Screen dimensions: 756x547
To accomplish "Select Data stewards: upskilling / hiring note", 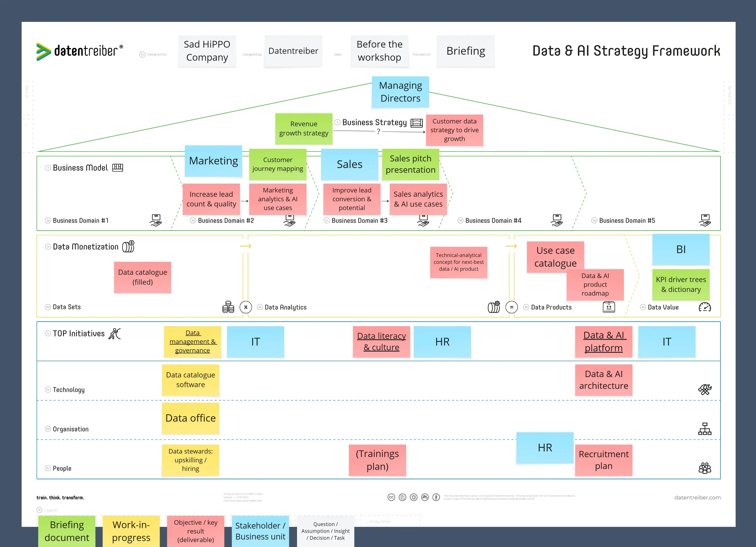I will tap(191, 460).
